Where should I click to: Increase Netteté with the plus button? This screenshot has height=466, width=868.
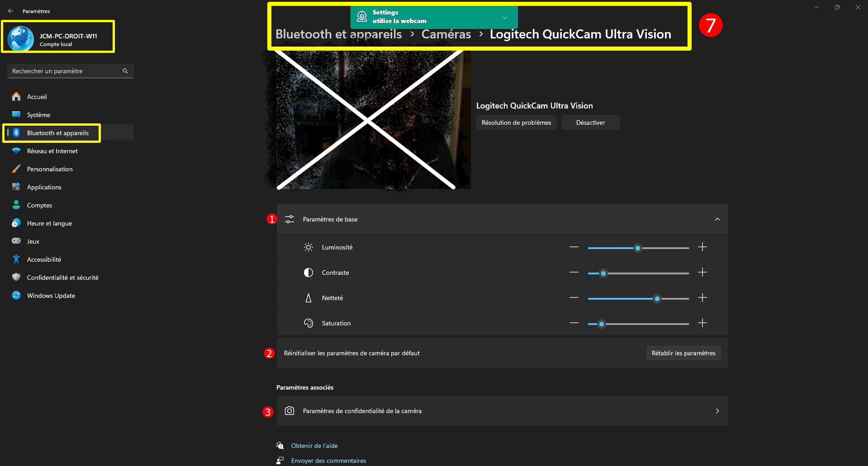point(702,298)
